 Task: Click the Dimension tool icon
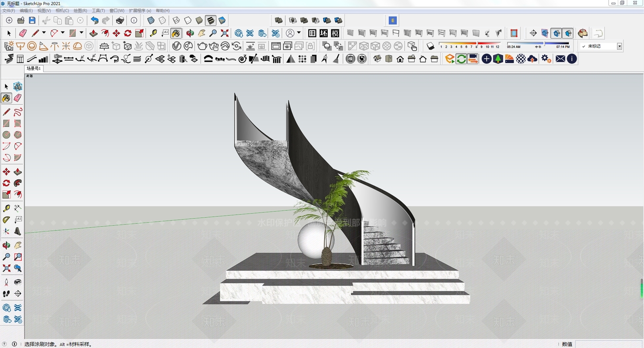18,208
